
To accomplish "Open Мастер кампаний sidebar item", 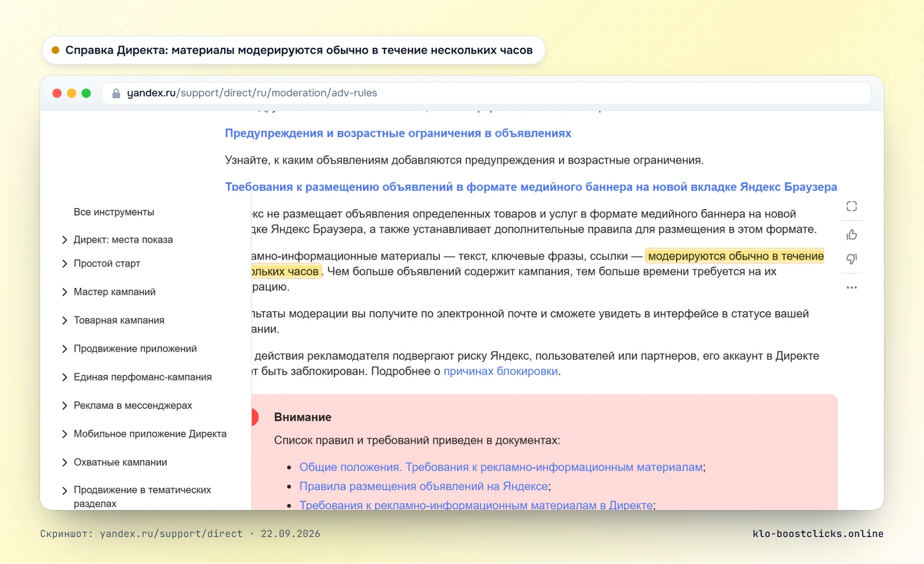I will point(114,292).
